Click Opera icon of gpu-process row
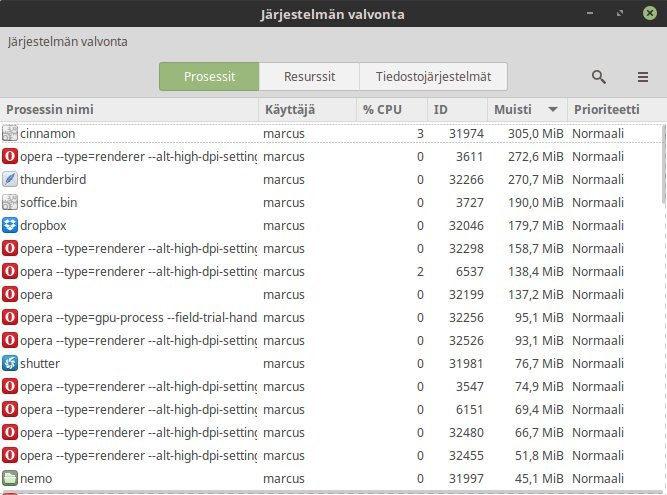Viewport: 667px width, 495px height. click(10, 317)
